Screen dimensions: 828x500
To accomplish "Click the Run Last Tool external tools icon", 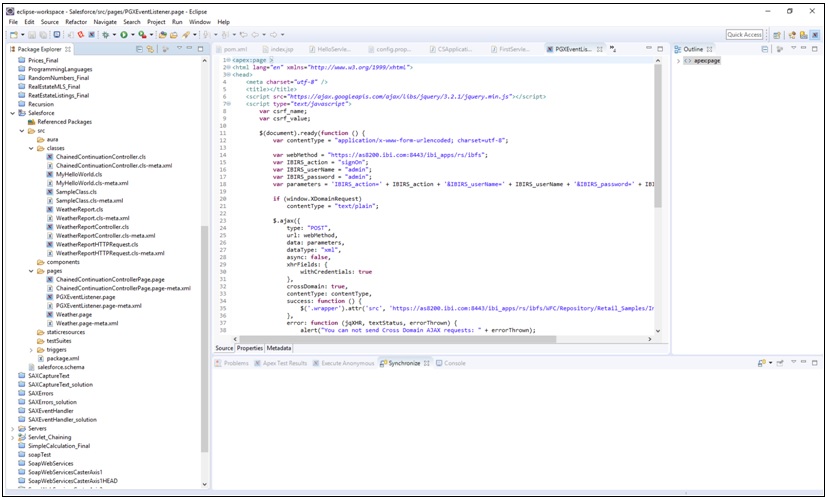I will tap(142, 35).
